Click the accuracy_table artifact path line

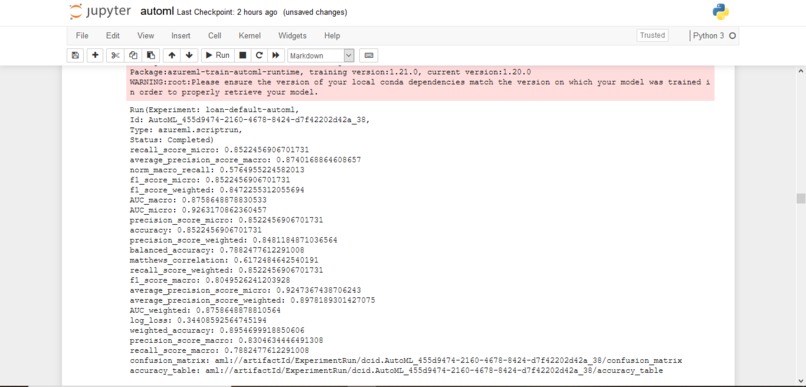tap(396, 371)
